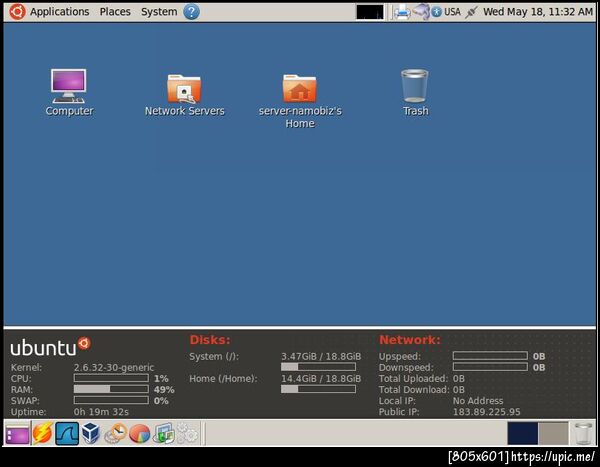The height and width of the screenshot is (467, 600).
Task: Click the Downspeed network bar
Action: pos(490,367)
